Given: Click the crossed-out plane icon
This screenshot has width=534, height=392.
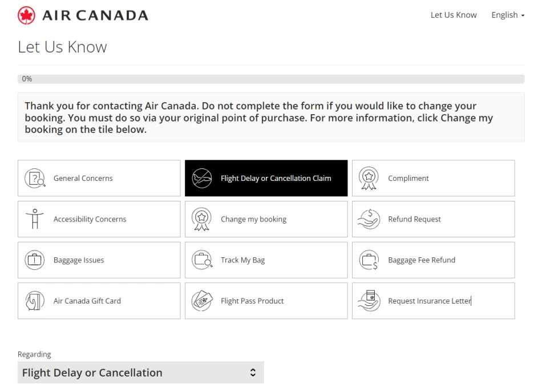Looking at the screenshot, I should click(x=202, y=179).
